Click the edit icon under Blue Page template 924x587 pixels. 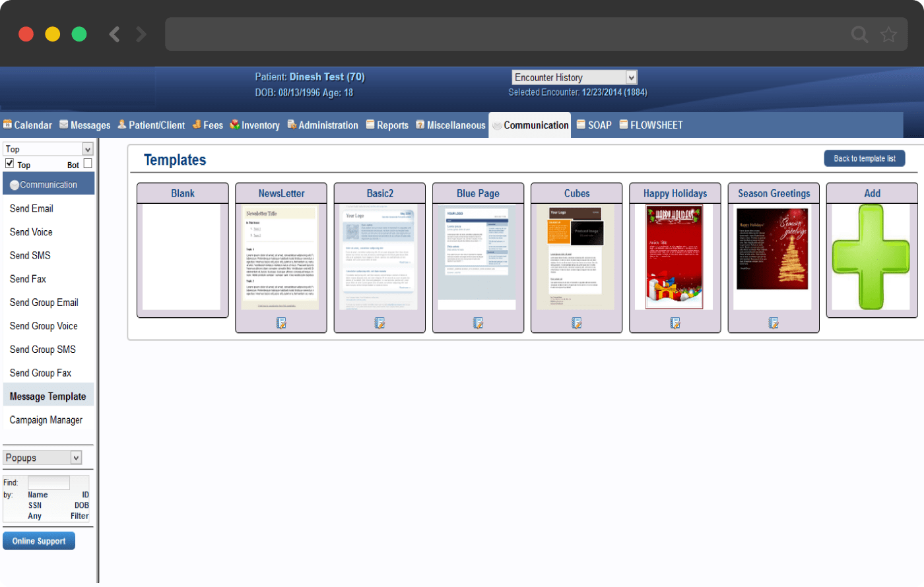pos(478,323)
